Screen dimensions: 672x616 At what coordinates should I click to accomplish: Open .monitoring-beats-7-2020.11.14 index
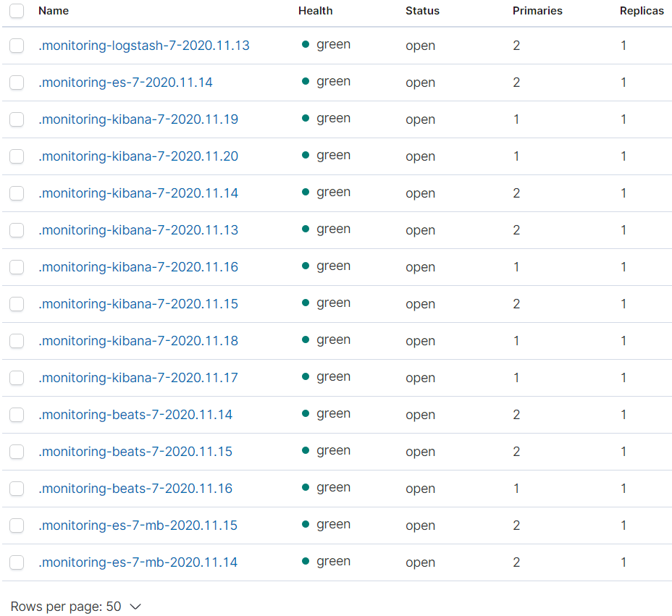coord(135,414)
